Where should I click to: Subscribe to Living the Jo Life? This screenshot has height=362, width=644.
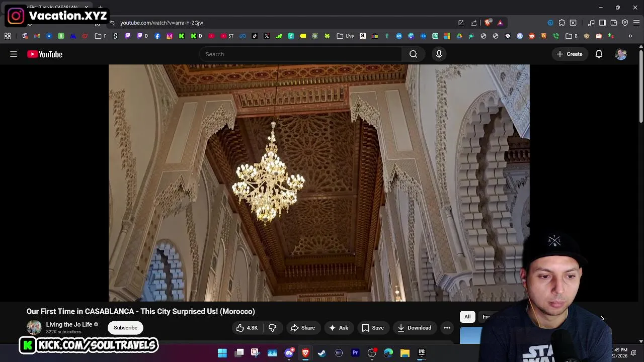click(x=125, y=328)
